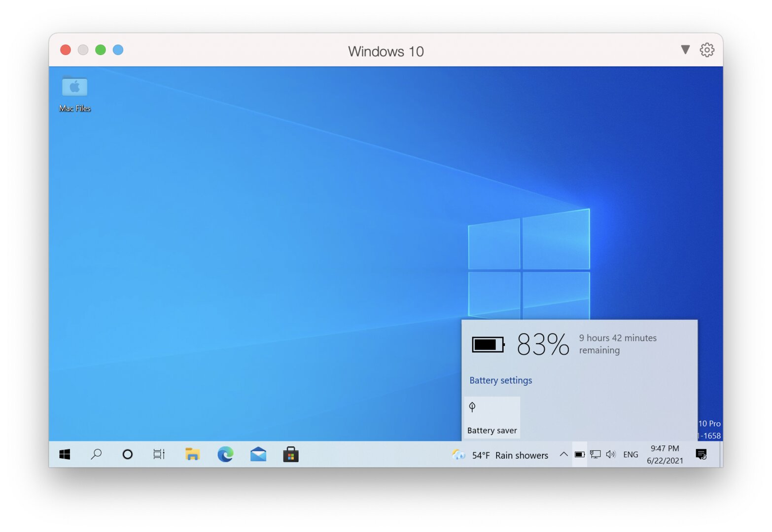
Task: Launch Cortana circle icon
Action: (x=128, y=454)
